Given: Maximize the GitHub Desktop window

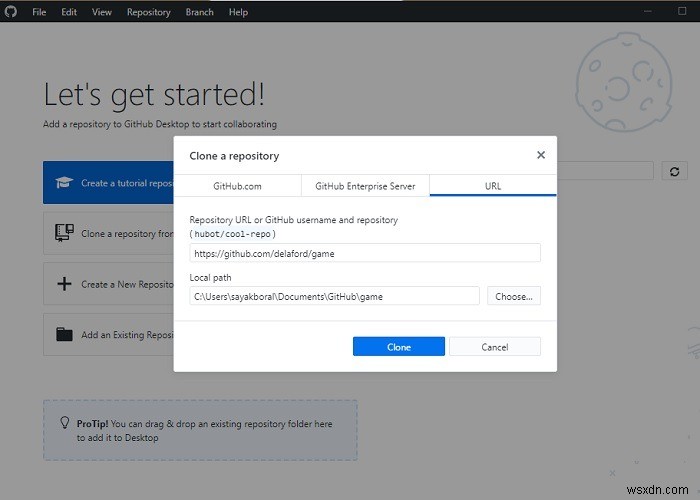Looking at the screenshot, I should tap(682, 11).
